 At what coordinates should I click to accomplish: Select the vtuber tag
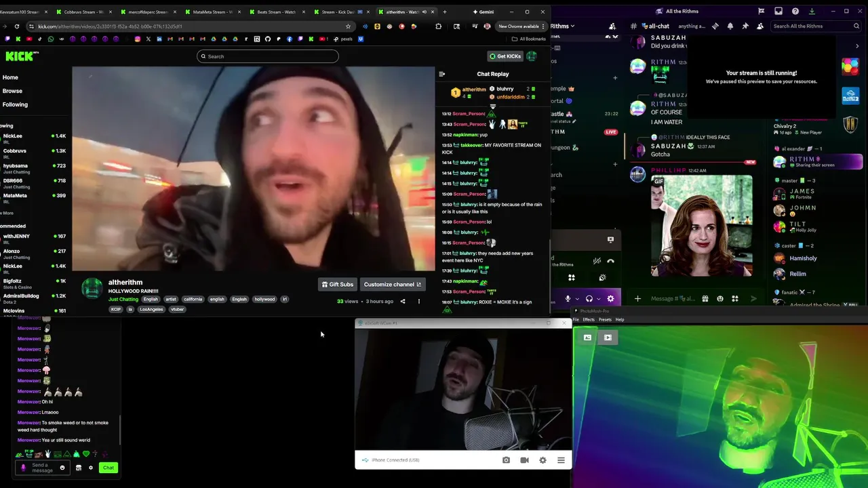[x=178, y=309]
